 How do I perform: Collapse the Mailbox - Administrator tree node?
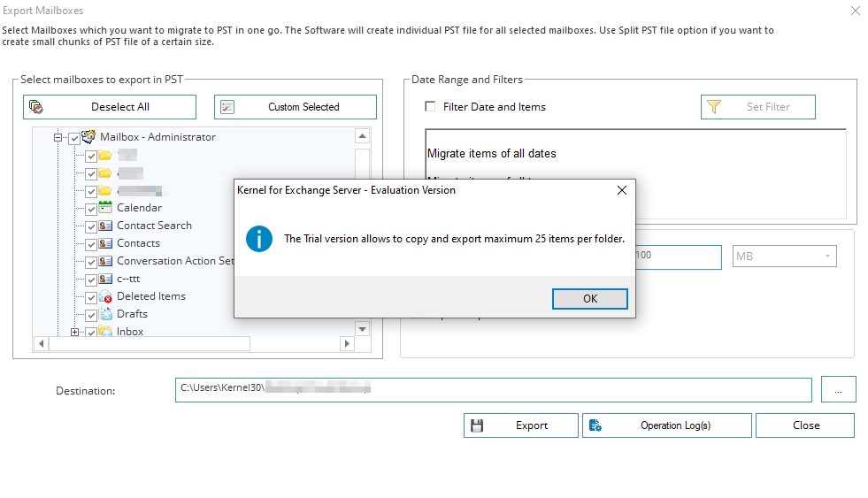tap(58, 137)
